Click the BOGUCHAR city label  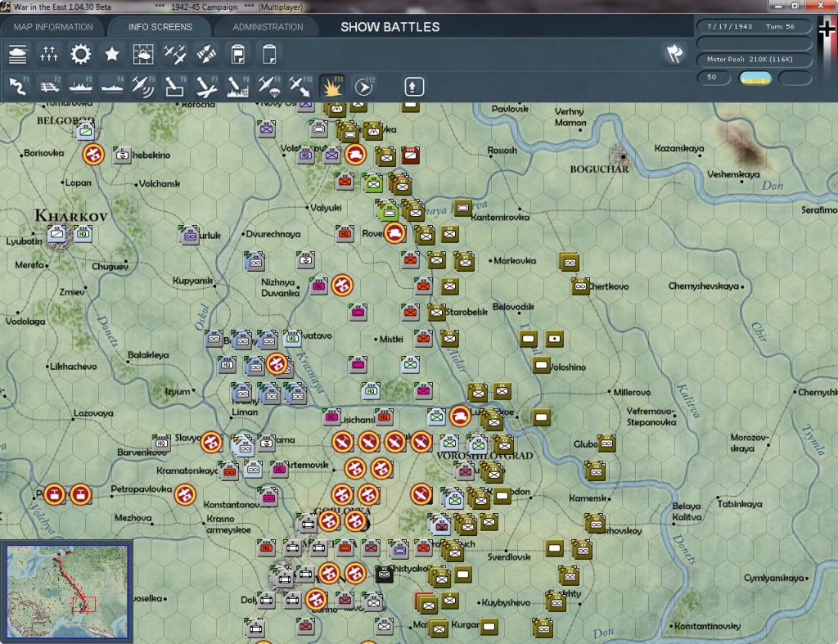point(599,169)
